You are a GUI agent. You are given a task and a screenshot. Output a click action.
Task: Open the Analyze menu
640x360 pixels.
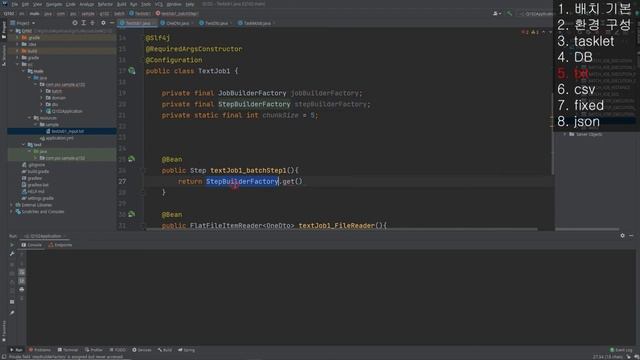[x=87, y=4]
